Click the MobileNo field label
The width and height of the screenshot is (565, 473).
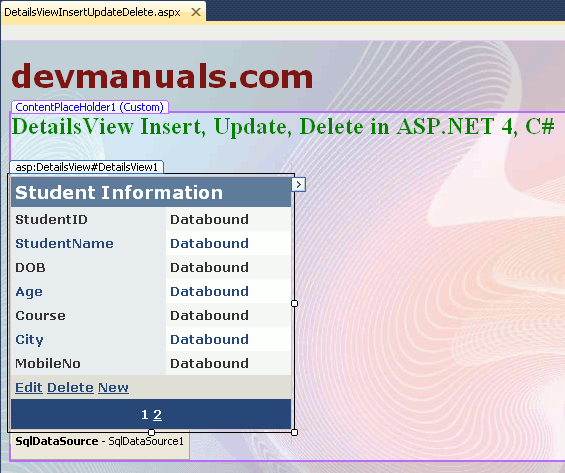click(48, 363)
